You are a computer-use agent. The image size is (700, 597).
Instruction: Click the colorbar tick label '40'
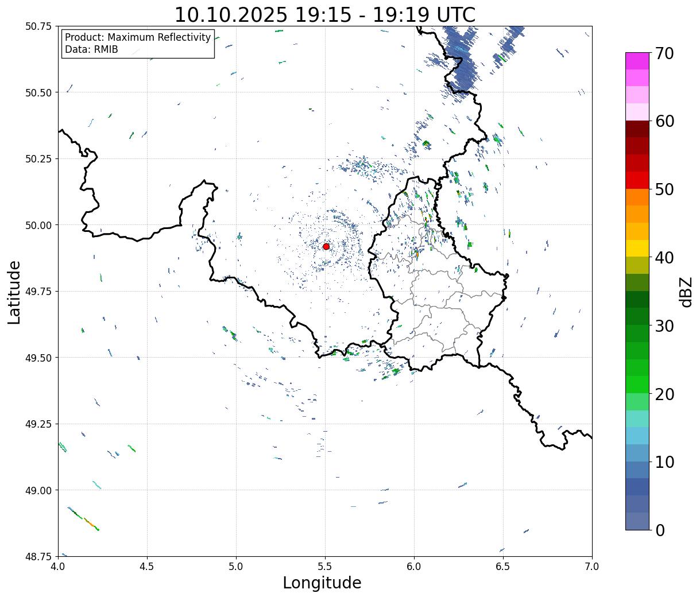pos(664,258)
